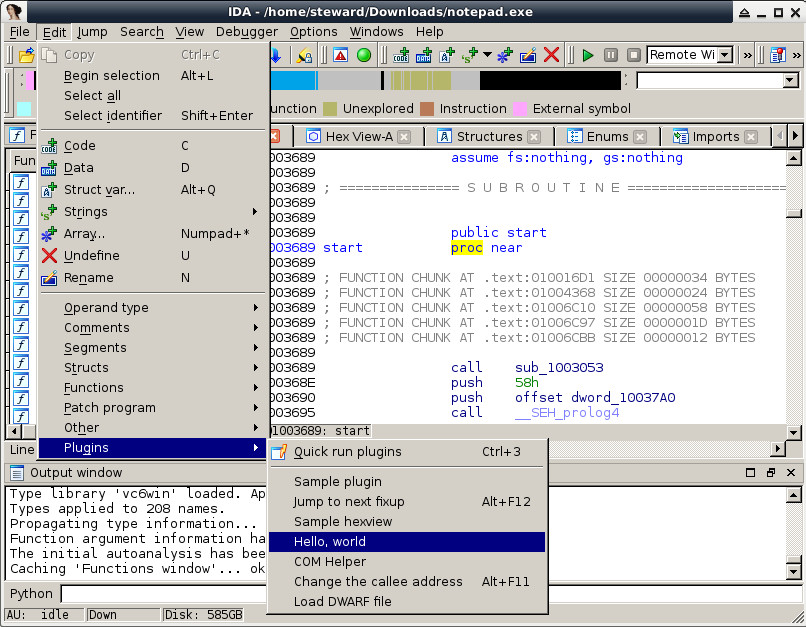
Task: Click the Rename pencil toolbar icon
Action: coord(528,55)
